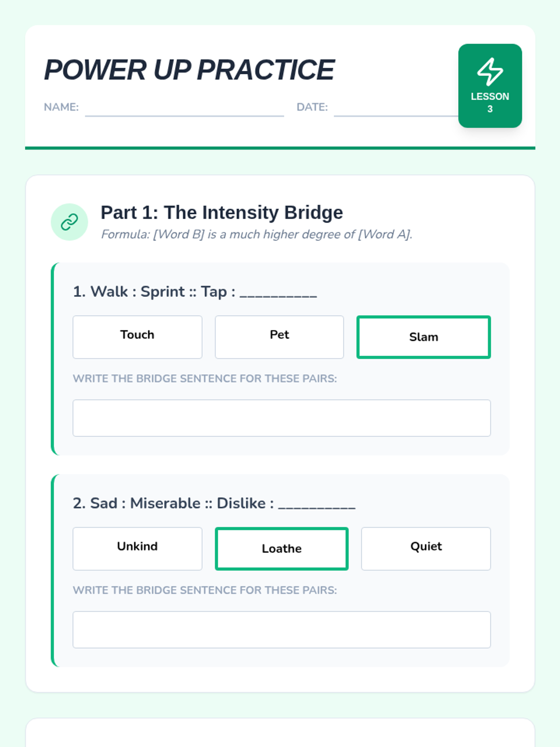Click the Power Up Practice title
The height and width of the screenshot is (747, 560).
(189, 70)
